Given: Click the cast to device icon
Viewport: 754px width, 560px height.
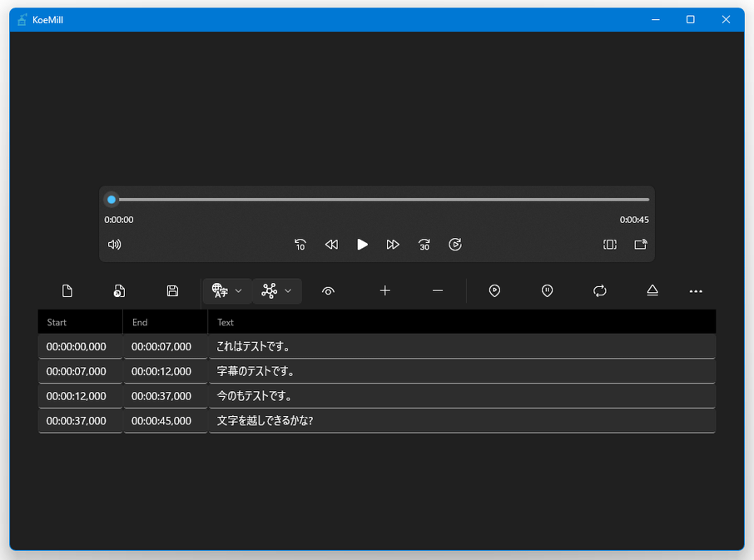Looking at the screenshot, I should pyautogui.click(x=640, y=245).
